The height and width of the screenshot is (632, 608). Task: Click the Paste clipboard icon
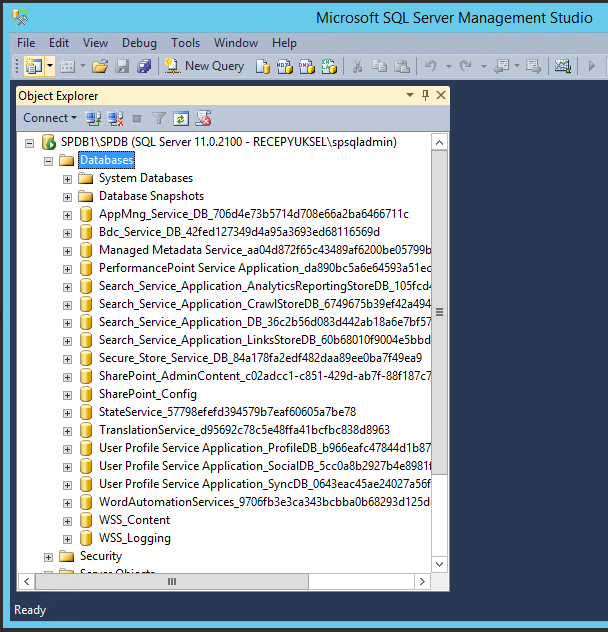tap(402, 66)
